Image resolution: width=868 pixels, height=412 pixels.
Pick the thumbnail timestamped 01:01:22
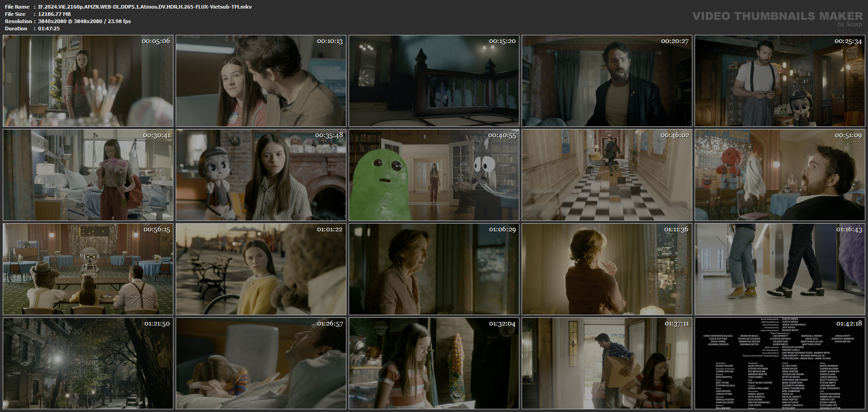pos(261,269)
